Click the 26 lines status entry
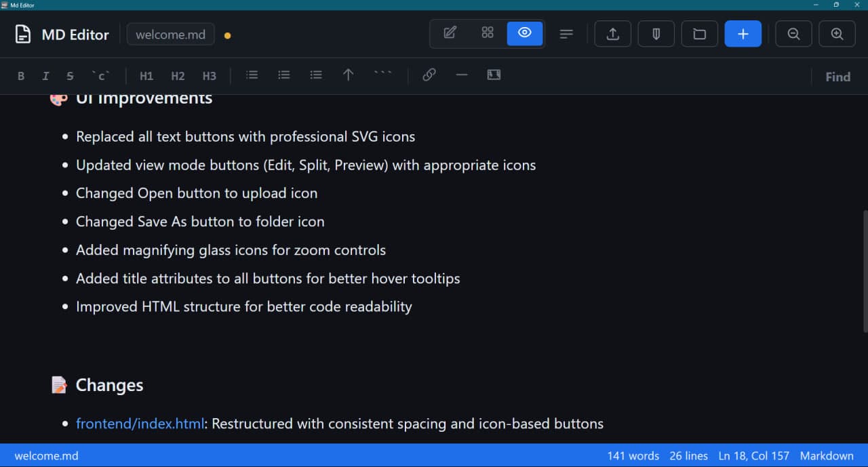The height and width of the screenshot is (467, 868). tap(688, 455)
